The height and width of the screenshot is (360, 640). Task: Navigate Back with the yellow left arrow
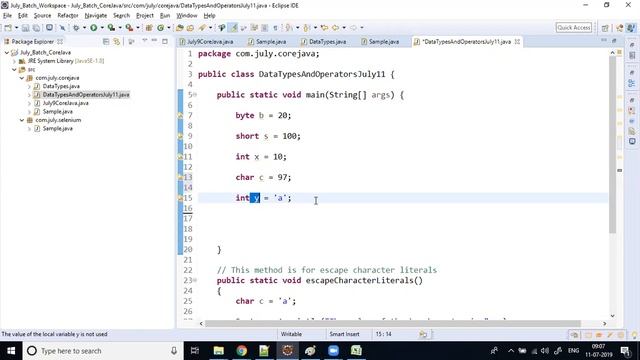click(336, 28)
